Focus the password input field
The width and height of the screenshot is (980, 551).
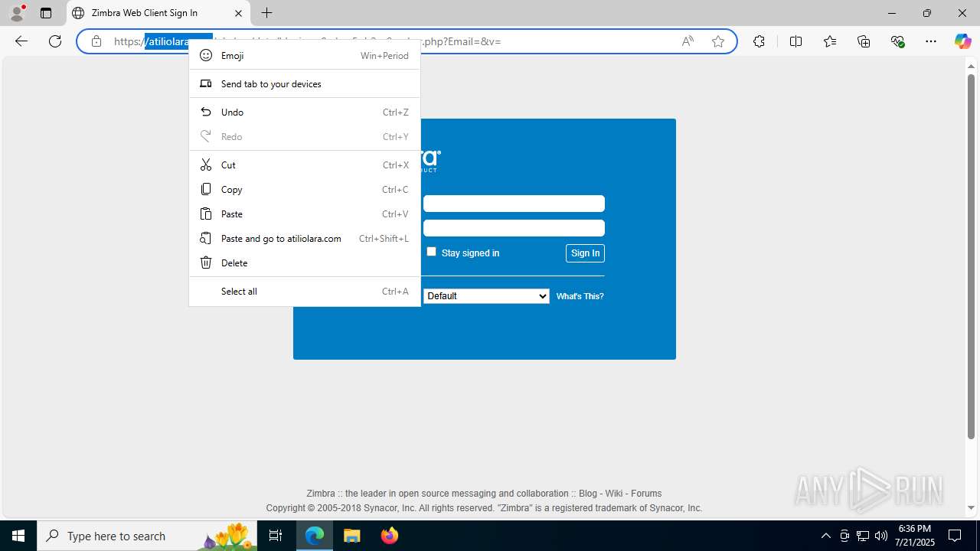[514, 228]
